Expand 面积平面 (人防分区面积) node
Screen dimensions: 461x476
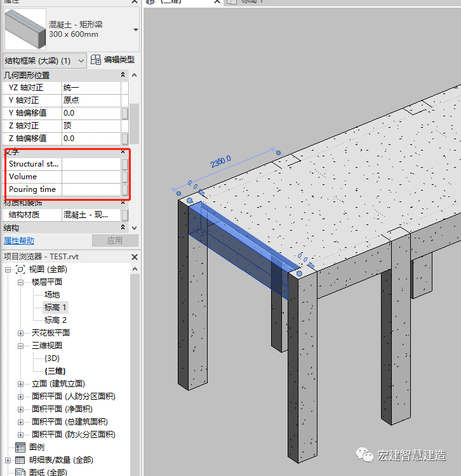tap(20, 397)
